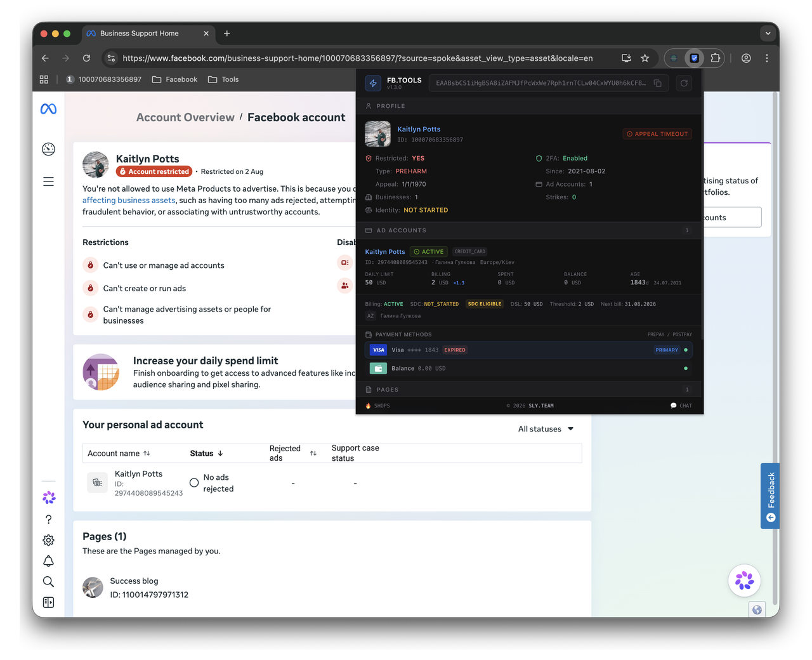Click the PAYMENT METHODS section header
812x660 pixels.
pyautogui.click(x=530, y=334)
